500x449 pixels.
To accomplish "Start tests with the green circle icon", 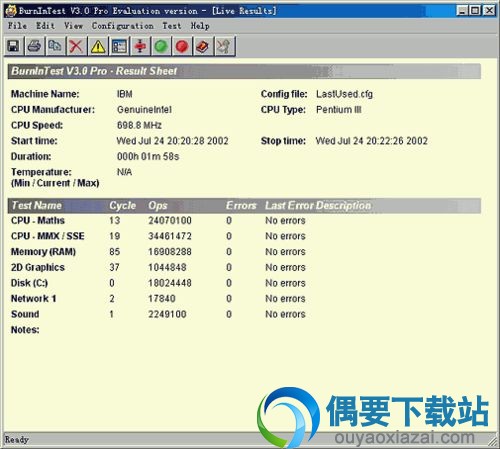I will pyautogui.click(x=161, y=46).
